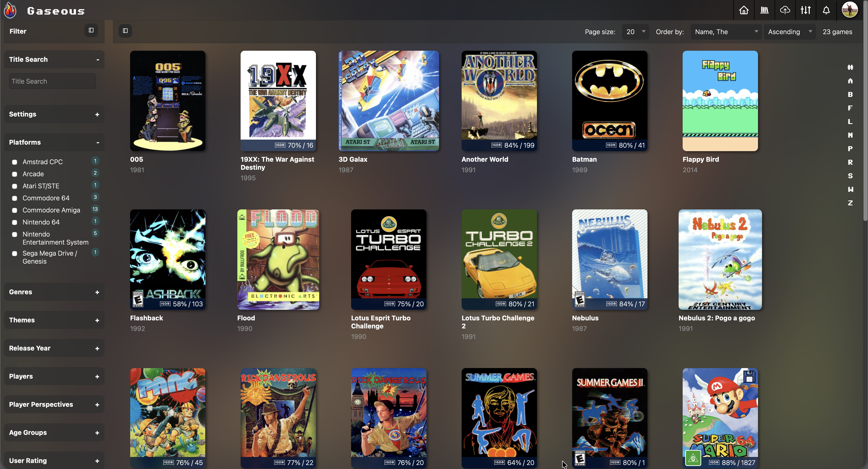Check the Commodore 64 platform box
The width and height of the screenshot is (868, 469).
pyautogui.click(x=15, y=198)
